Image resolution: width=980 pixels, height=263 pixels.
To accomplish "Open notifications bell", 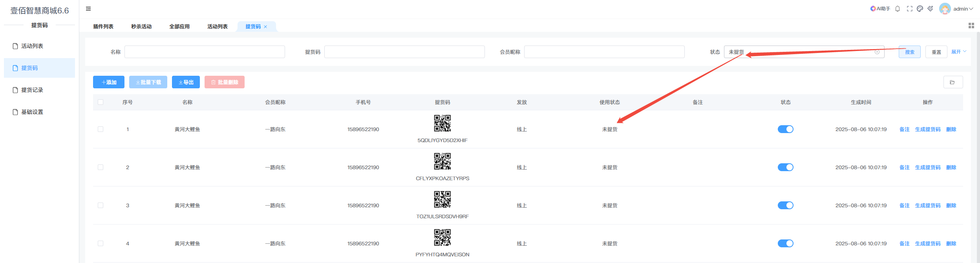I will [x=898, y=9].
